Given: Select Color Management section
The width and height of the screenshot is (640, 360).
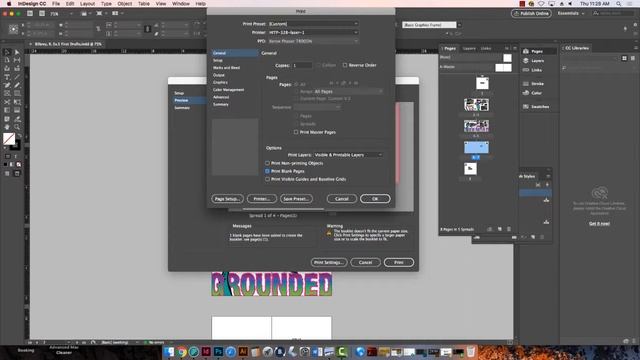Looking at the screenshot, I should coord(229,90).
